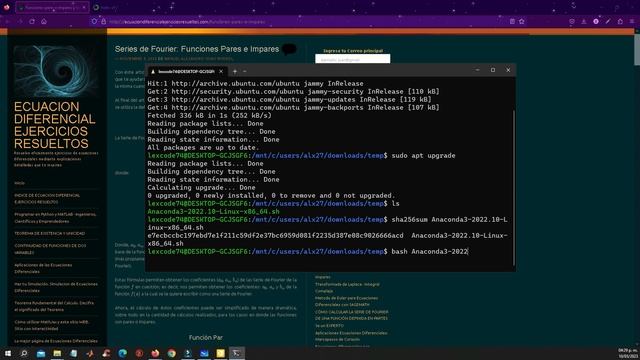
Task: Open Firefox application menu hamburger
Action: click(632, 22)
